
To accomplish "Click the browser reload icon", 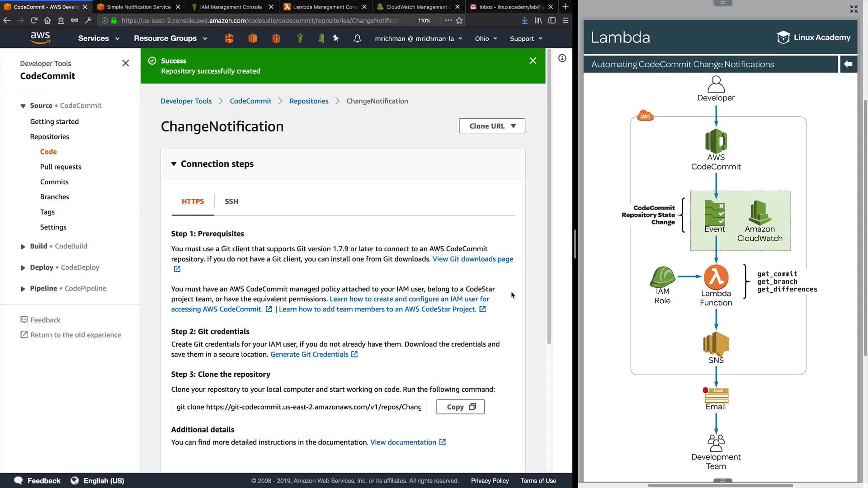I will (x=34, y=20).
